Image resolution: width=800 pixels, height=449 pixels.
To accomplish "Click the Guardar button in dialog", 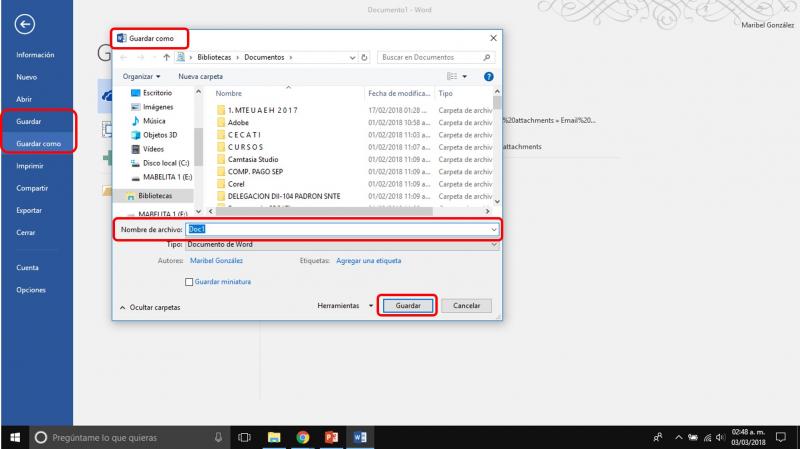I will pyautogui.click(x=408, y=306).
